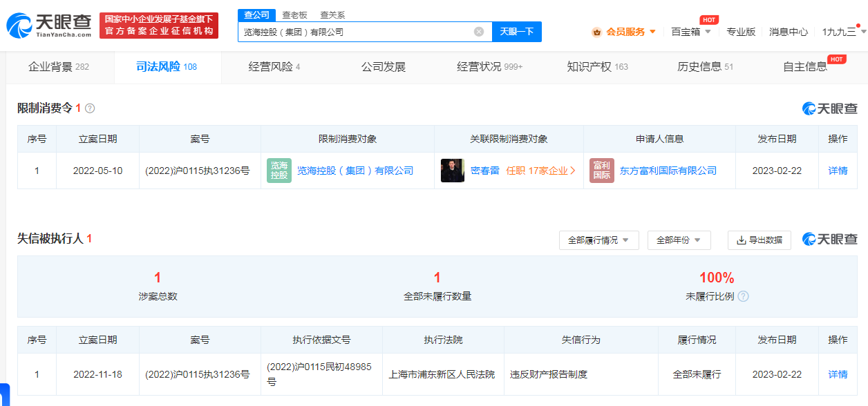
Task: Click the 富利国际 applicant logo badge
Action: pyautogui.click(x=602, y=171)
